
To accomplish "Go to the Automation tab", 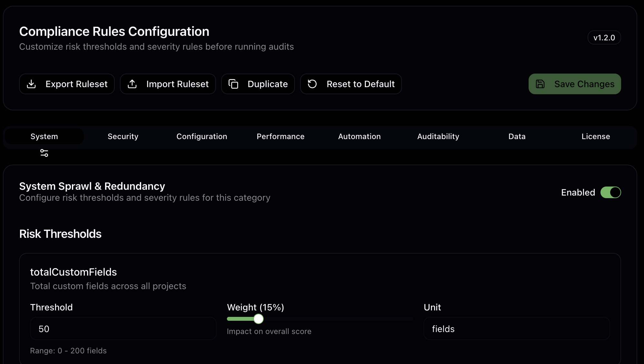I will point(359,136).
